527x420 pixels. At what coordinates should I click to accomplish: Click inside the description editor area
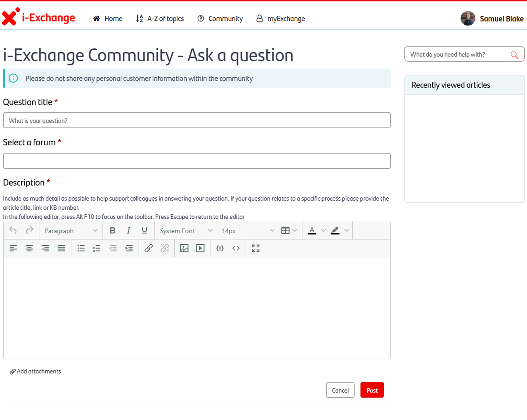[197, 308]
